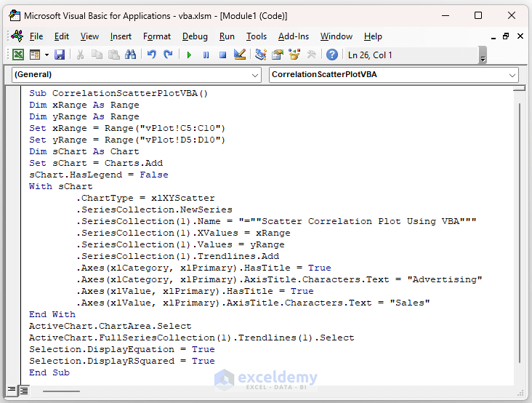Click the line 'Selection.DisplayRSquared = True'
This screenshot has width=532, height=403.
122,361
